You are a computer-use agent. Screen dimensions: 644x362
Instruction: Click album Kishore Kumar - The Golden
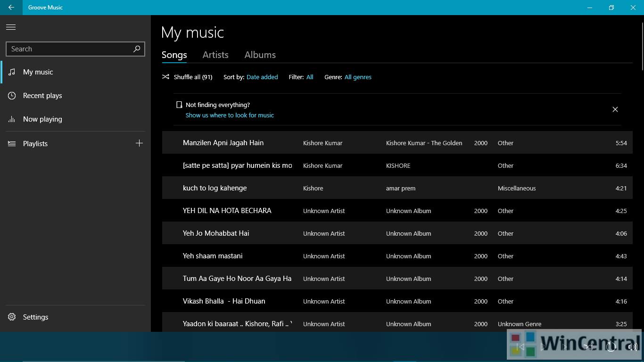pos(424,143)
